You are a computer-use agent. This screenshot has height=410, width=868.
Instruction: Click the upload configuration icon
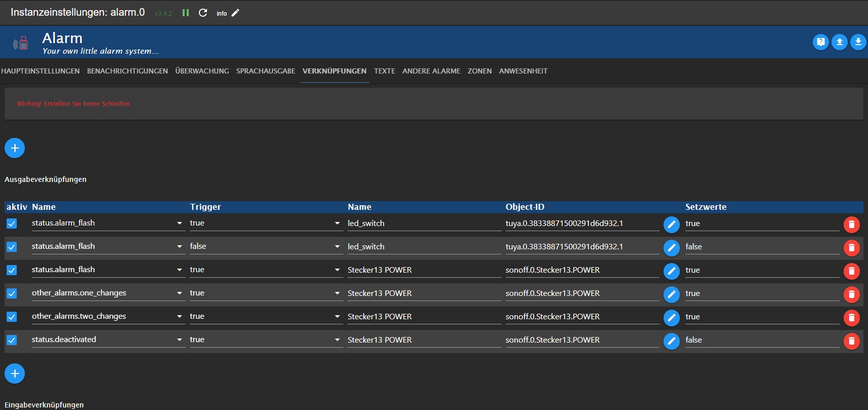(x=840, y=42)
